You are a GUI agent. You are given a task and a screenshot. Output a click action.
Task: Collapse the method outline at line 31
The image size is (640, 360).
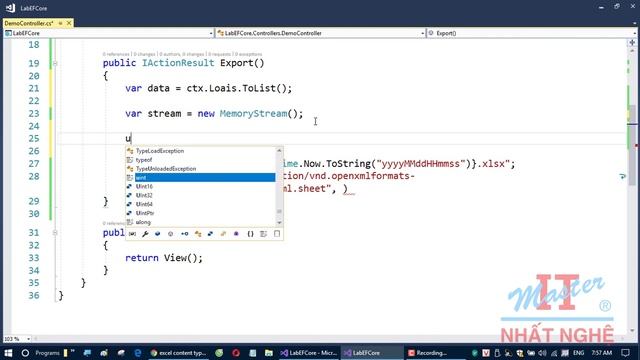[x=55, y=233]
